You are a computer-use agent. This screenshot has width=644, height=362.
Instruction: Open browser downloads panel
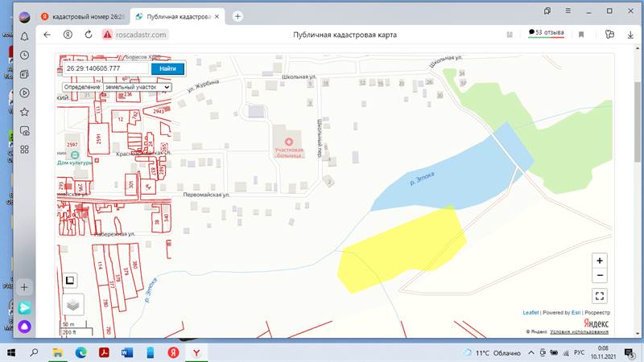630,35
